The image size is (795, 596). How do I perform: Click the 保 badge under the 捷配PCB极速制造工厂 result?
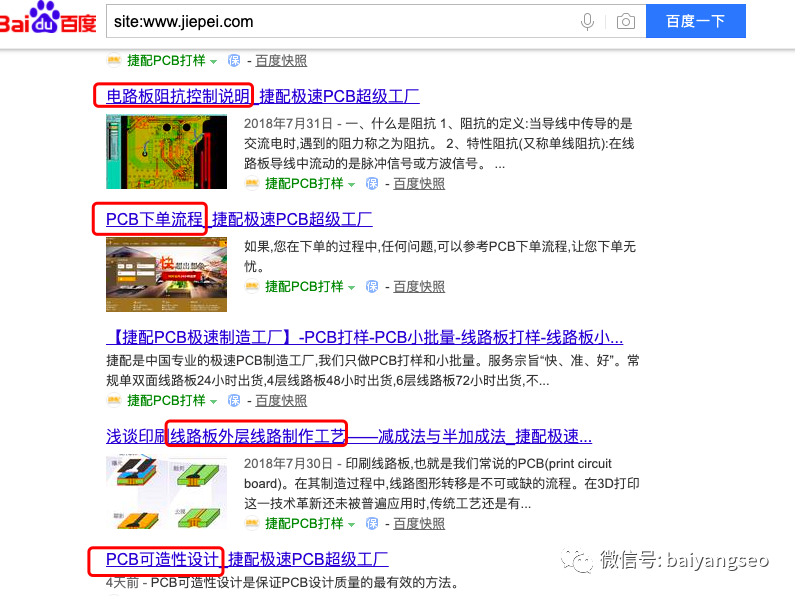coord(234,400)
